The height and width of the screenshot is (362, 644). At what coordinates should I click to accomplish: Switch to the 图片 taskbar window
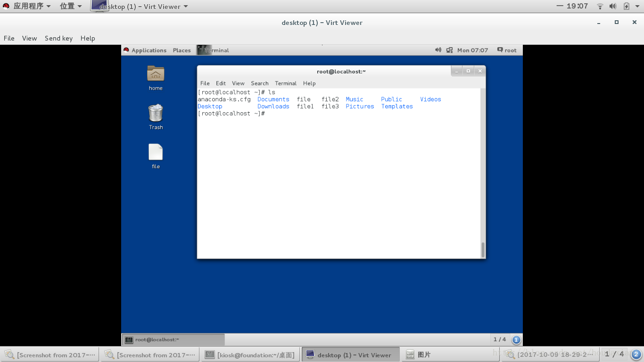[x=450, y=354]
